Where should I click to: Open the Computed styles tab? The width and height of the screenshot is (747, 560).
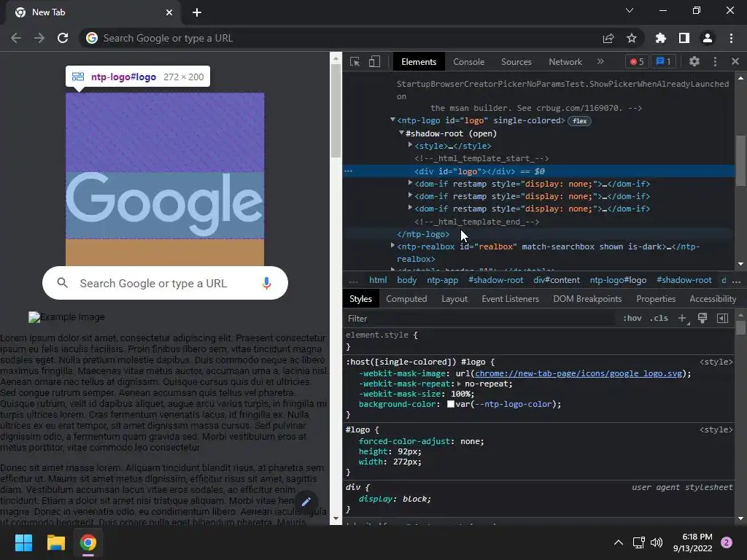coord(406,299)
